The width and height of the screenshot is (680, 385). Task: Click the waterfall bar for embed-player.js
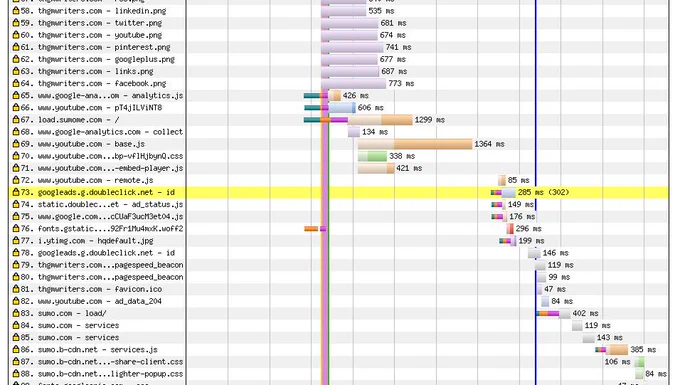(x=376, y=168)
